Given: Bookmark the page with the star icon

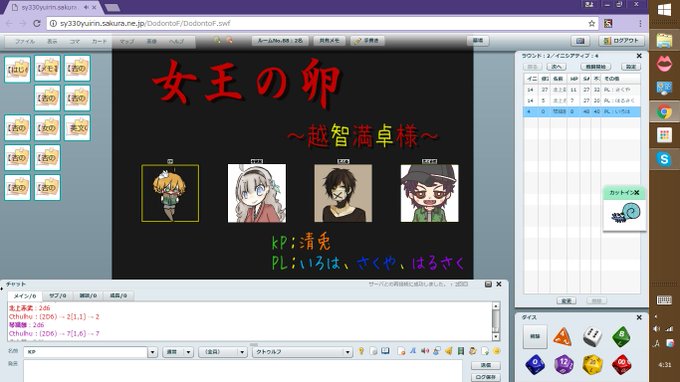Looking at the screenshot, I should (592, 23).
